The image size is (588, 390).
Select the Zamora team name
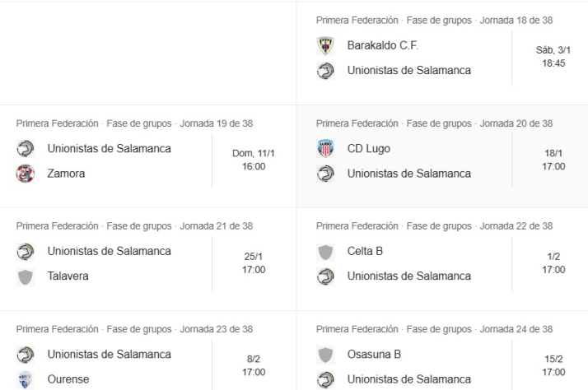click(68, 174)
